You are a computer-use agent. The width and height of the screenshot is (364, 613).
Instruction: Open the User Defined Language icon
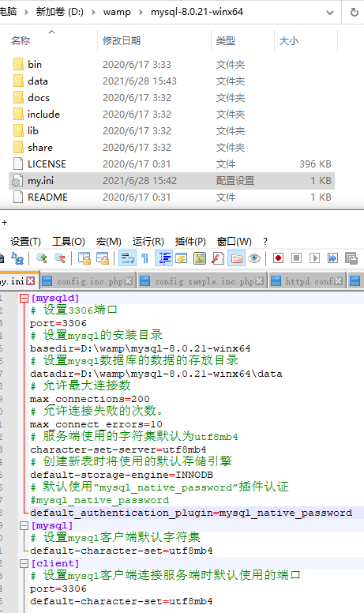click(x=182, y=258)
